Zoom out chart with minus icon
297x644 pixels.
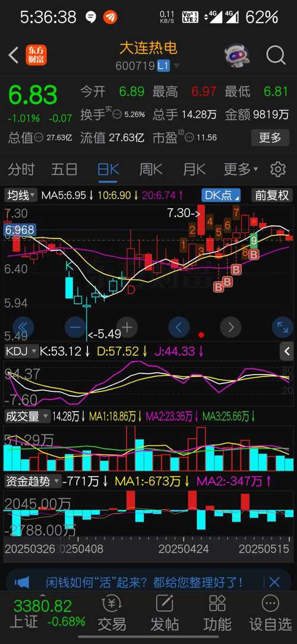pos(75,327)
